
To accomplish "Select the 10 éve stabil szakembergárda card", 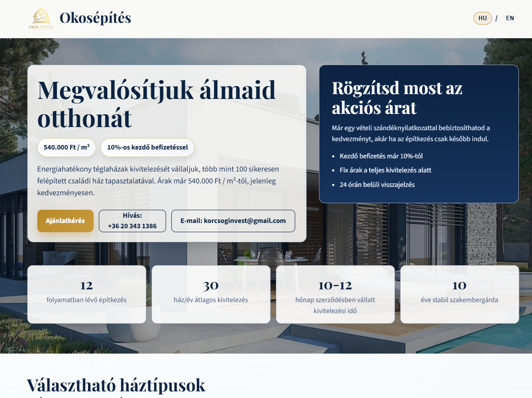I will tap(460, 294).
